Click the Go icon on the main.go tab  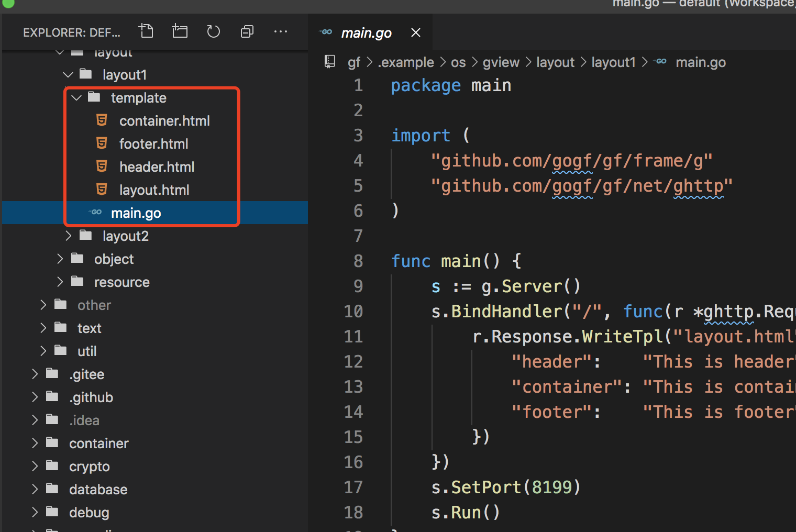tap(325, 32)
